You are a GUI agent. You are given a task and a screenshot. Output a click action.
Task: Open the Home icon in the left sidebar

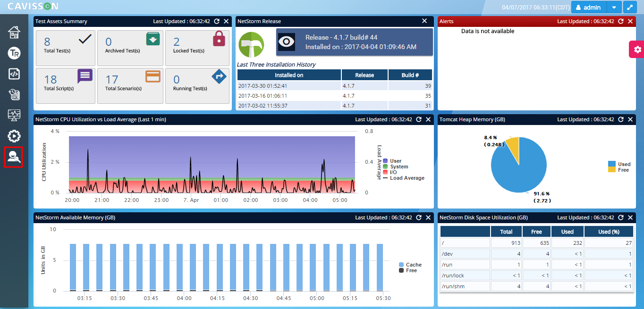(14, 33)
